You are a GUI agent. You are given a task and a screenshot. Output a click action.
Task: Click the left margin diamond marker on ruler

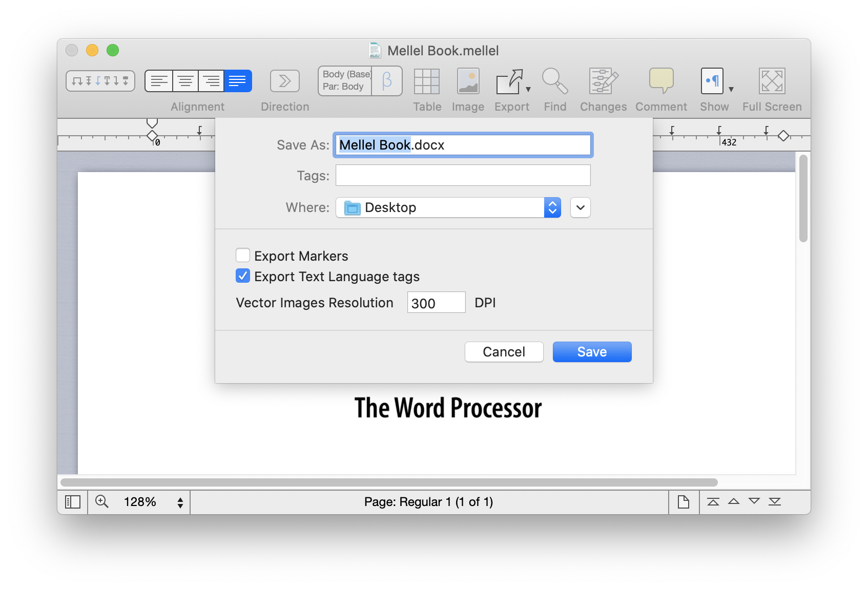point(152,136)
